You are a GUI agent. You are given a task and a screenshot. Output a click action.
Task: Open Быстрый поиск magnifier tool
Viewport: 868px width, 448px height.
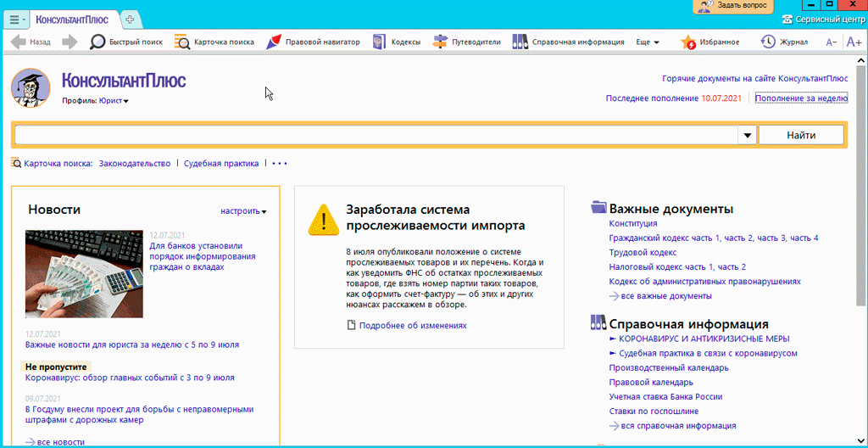pos(127,42)
